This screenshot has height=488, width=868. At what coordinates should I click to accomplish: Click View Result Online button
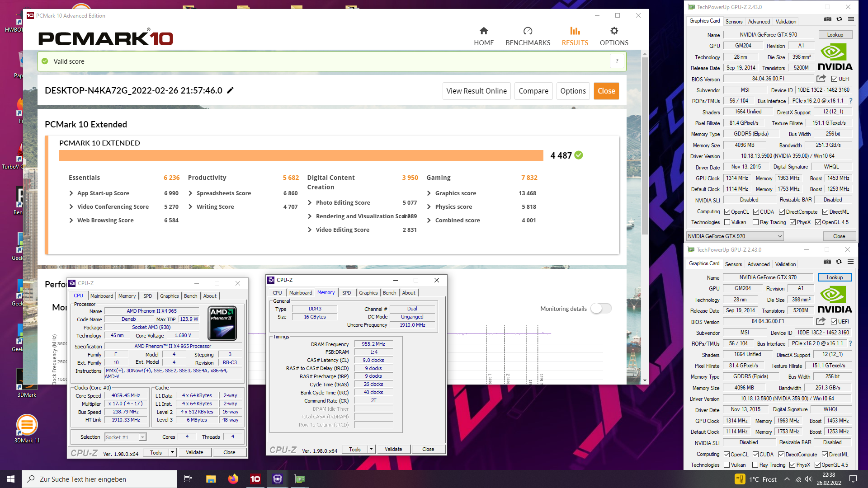[476, 91]
